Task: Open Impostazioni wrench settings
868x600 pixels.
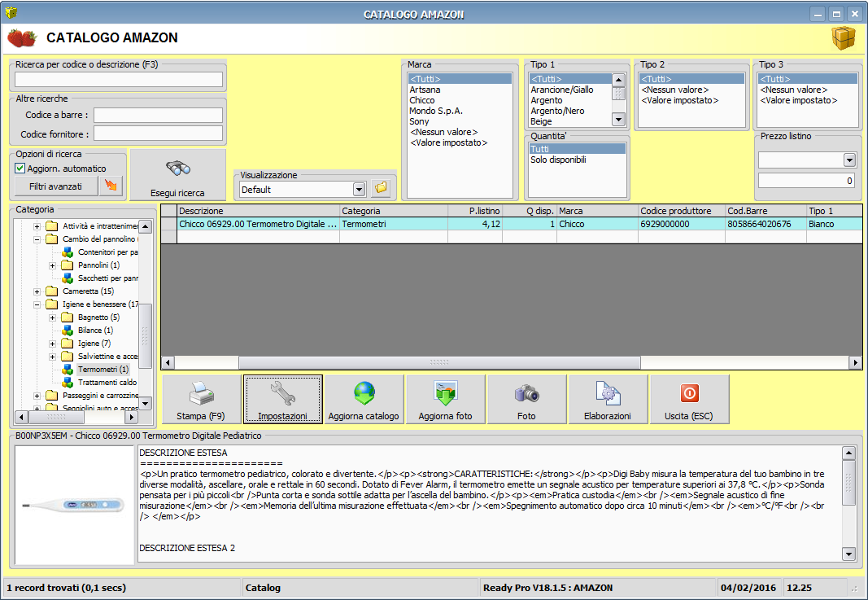Action: [282, 400]
